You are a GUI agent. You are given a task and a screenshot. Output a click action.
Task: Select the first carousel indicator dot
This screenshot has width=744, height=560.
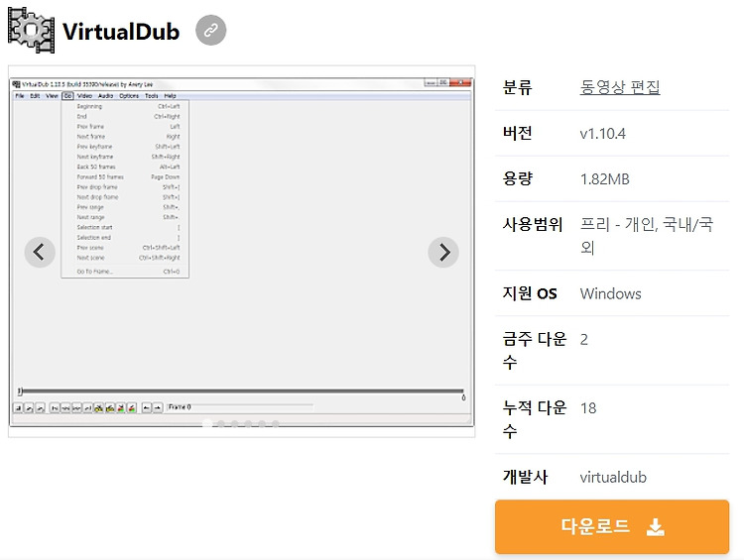pyautogui.click(x=207, y=423)
